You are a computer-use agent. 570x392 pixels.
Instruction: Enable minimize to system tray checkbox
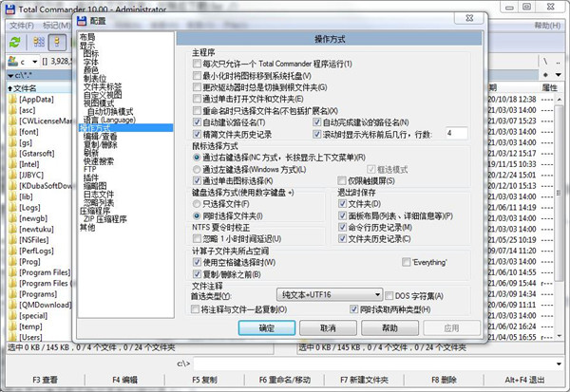197,74
